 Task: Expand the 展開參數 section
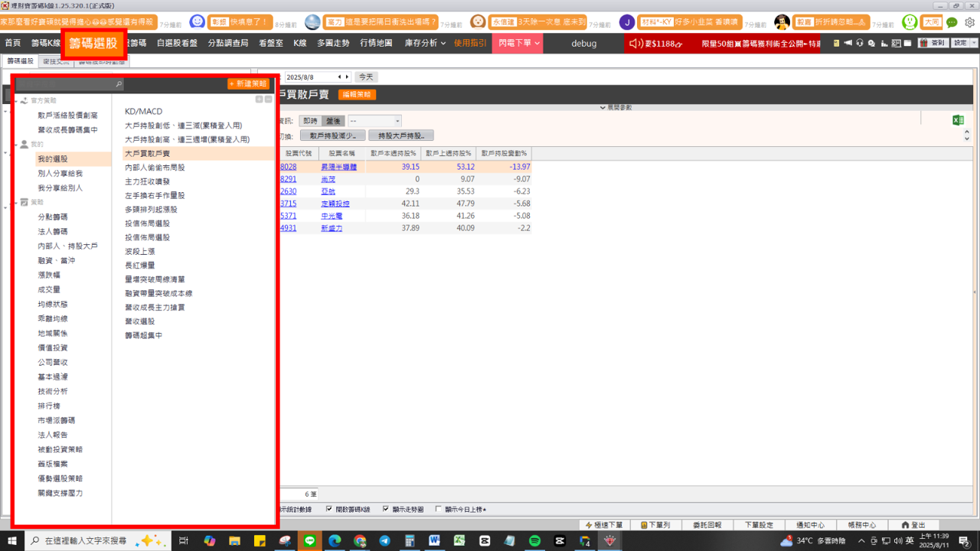click(x=616, y=108)
